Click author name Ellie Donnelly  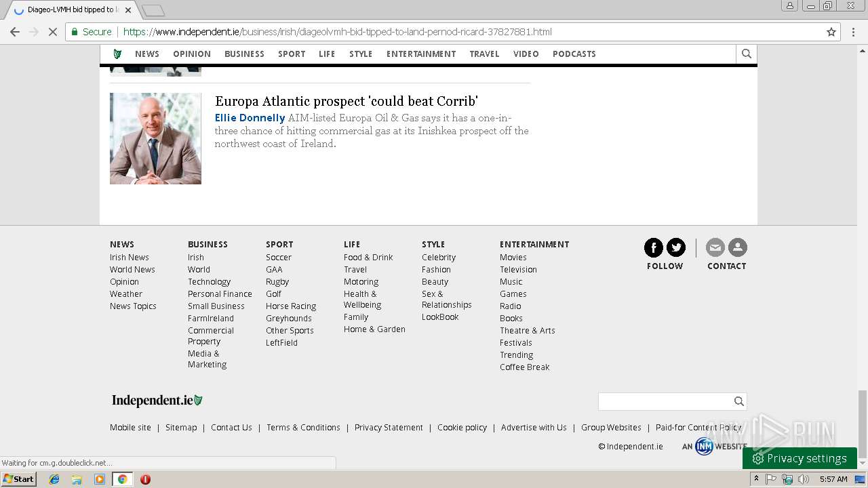pos(250,118)
